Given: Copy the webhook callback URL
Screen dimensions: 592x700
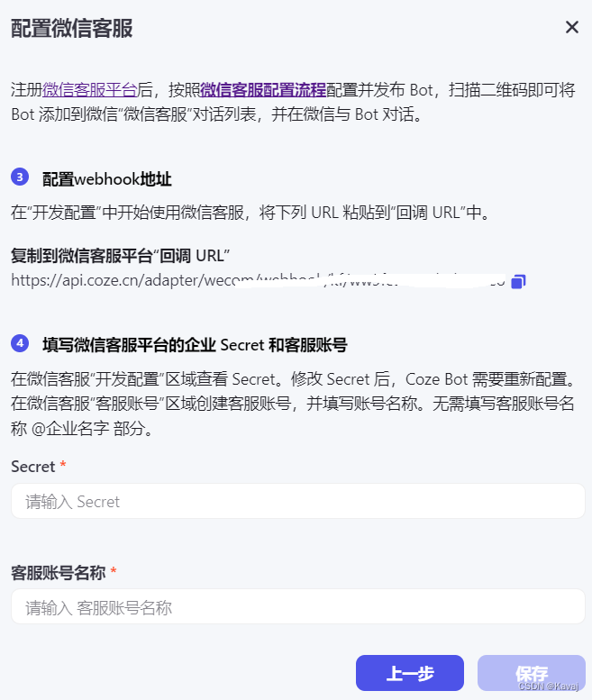Looking at the screenshot, I should coord(518,282).
